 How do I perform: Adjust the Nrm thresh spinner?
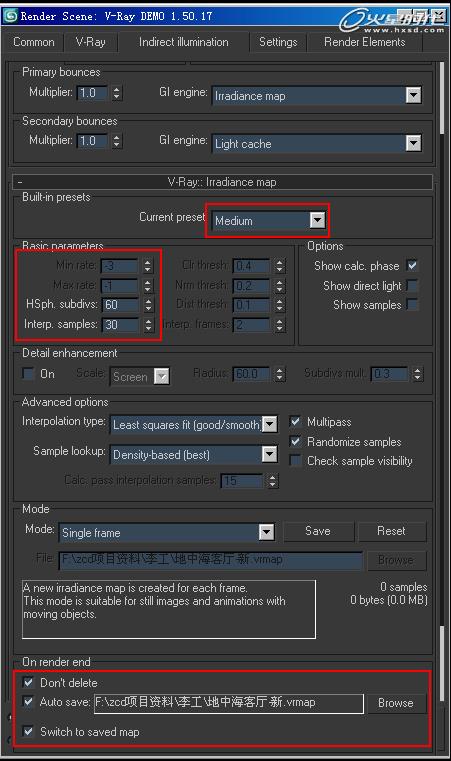click(280, 286)
